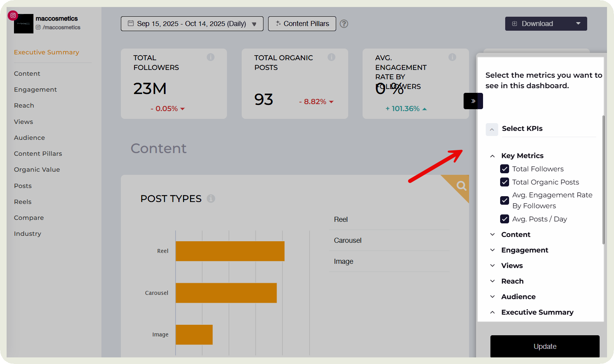
Task: Click the Reel bar in chart
Action: (x=230, y=251)
